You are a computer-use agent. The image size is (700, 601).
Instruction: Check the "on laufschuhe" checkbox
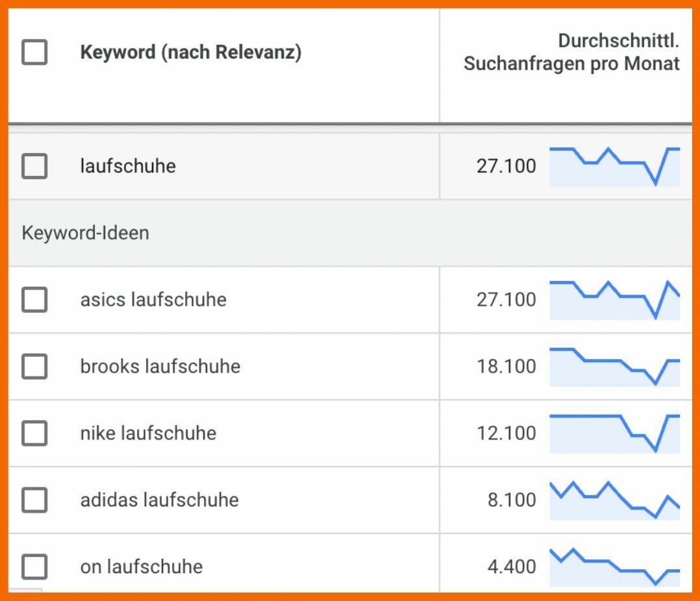(x=34, y=567)
